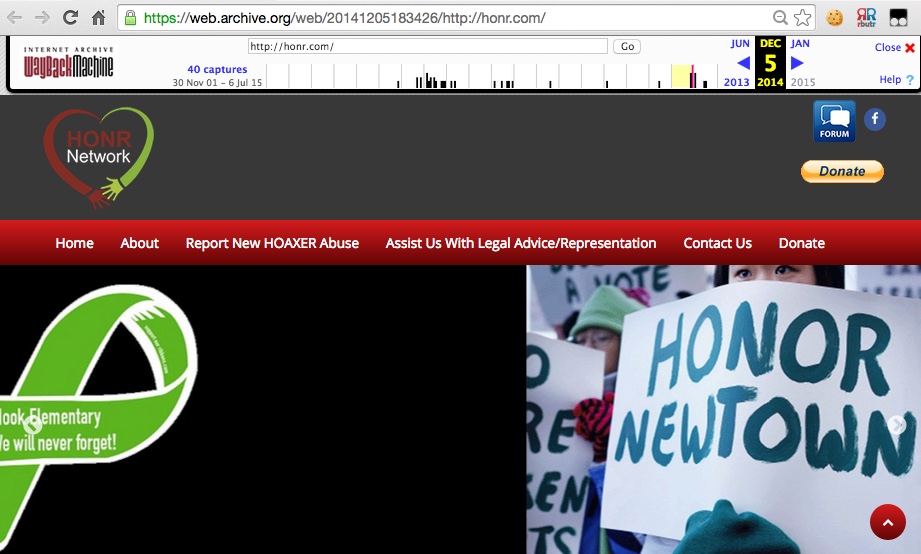The height and width of the screenshot is (554, 921).
Task: Open the 40 captures link
Action: (217, 69)
